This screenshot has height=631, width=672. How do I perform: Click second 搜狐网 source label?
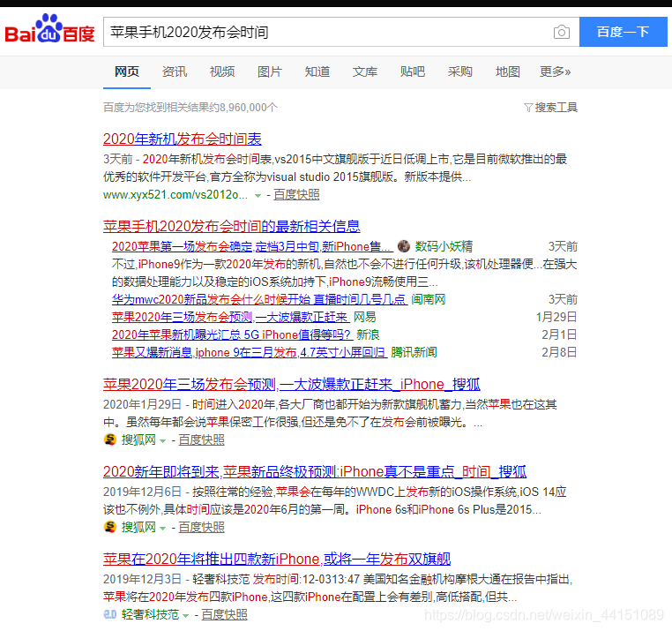click(138, 527)
